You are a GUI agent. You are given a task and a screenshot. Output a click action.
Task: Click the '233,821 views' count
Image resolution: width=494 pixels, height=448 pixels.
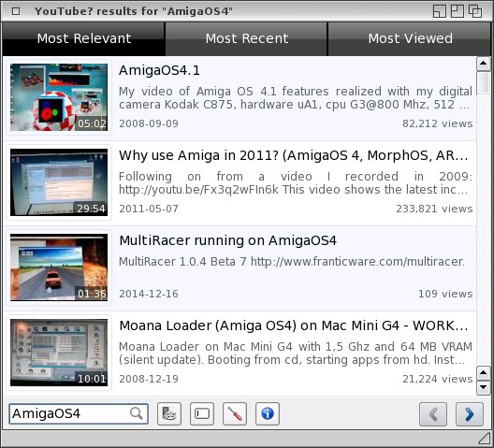[434, 209]
